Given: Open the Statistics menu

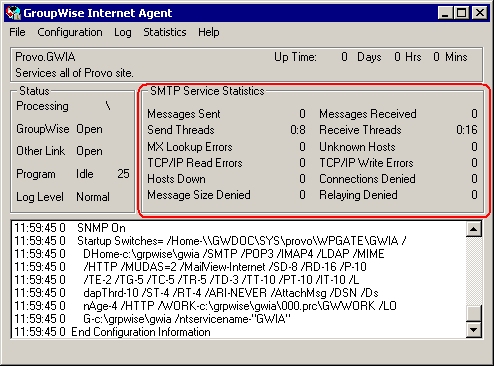Looking at the screenshot, I should 165,32.
